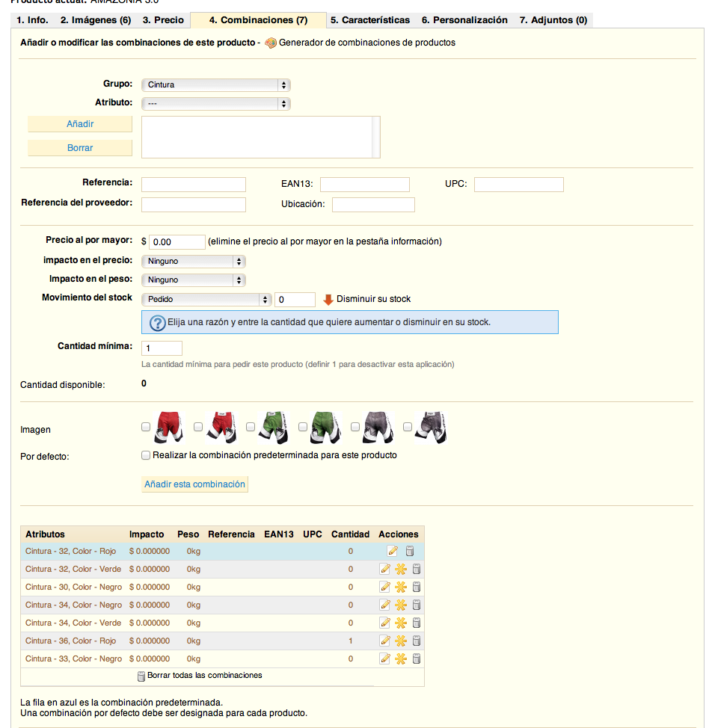Edit the Cintura 34 Color Negro combination
The width and height of the screenshot is (712, 728).
(x=384, y=605)
